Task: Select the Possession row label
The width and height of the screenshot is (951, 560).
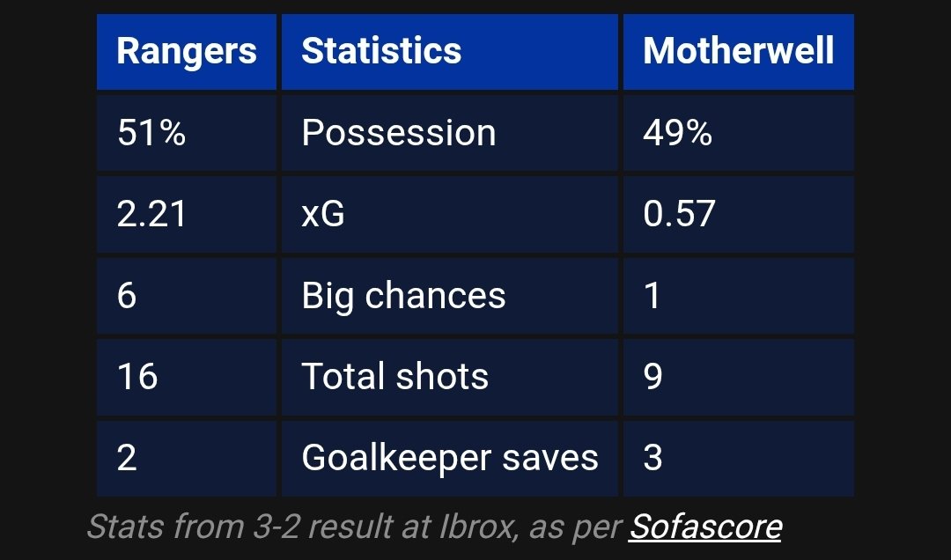Action: (x=398, y=133)
